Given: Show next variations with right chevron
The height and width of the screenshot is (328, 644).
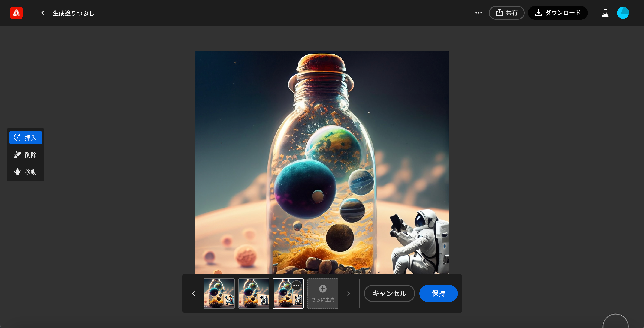Looking at the screenshot, I should (348, 293).
